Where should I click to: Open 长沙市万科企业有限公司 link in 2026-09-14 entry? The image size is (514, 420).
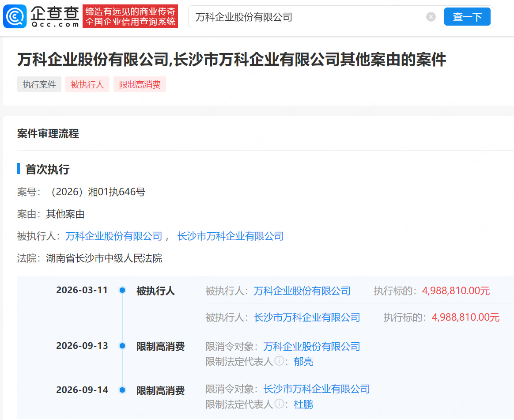click(x=317, y=389)
